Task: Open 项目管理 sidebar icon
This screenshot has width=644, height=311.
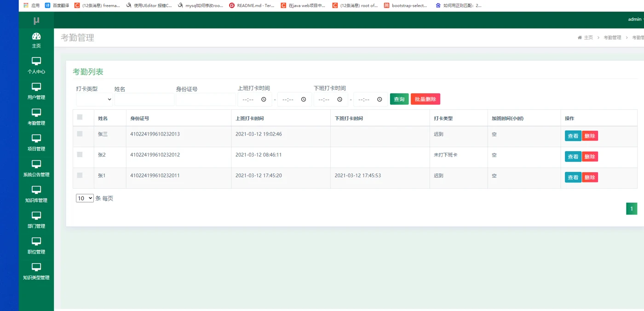Action: pyautogui.click(x=36, y=138)
